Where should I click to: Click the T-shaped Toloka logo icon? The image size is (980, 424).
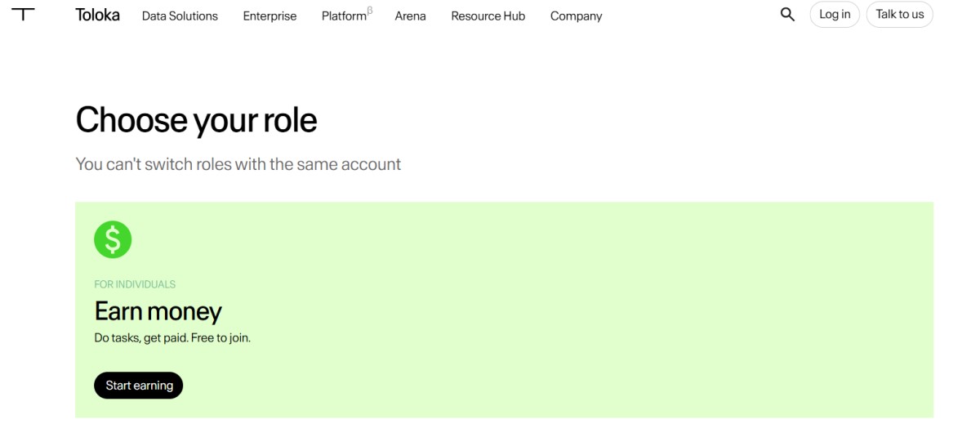tap(23, 14)
